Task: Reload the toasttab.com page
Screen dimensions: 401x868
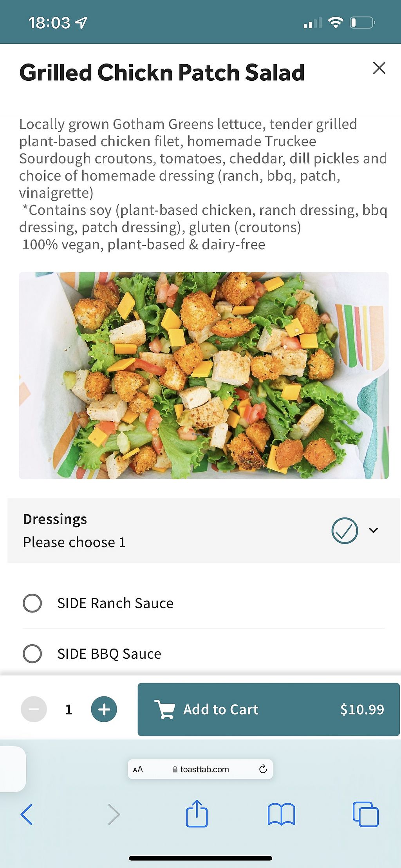Action: [x=263, y=769]
